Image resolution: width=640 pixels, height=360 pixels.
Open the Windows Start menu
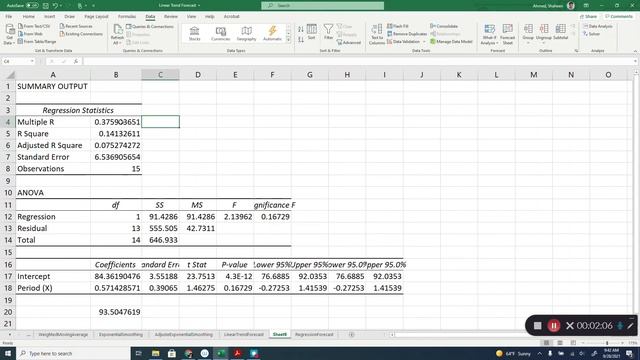(8, 353)
